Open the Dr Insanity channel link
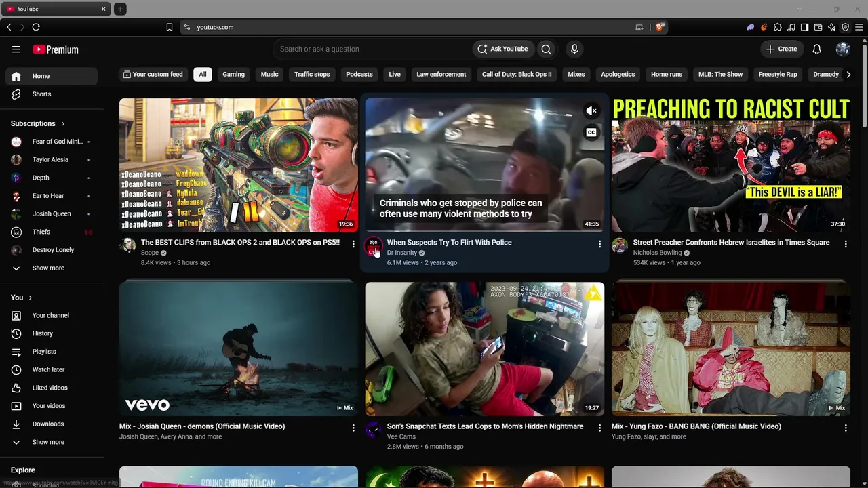 point(402,253)
